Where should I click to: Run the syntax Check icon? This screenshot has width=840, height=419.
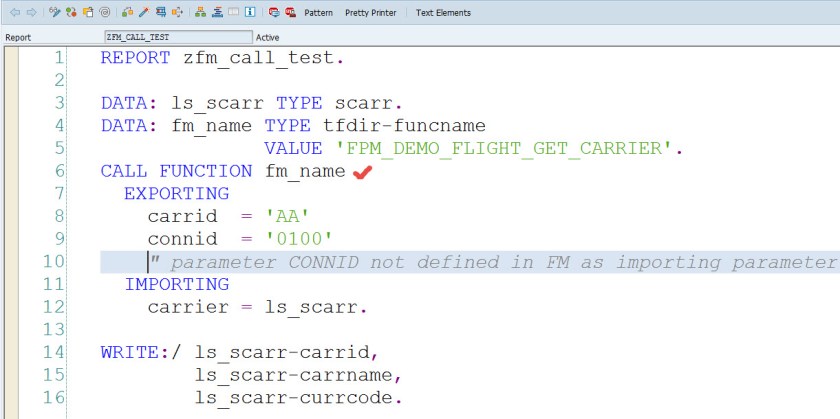tap(128, 12)
